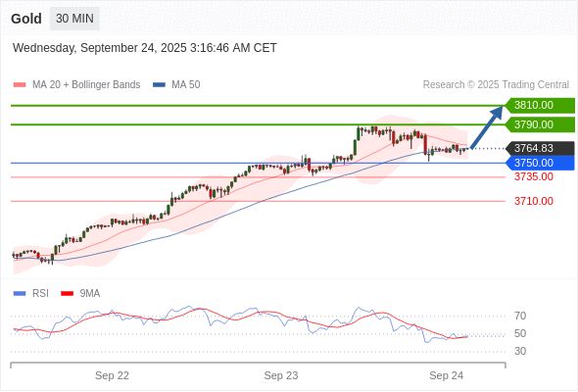
Task: Click the MA 50 blue legend swatch
Action: pyautogui.click(x=159, y=85)
